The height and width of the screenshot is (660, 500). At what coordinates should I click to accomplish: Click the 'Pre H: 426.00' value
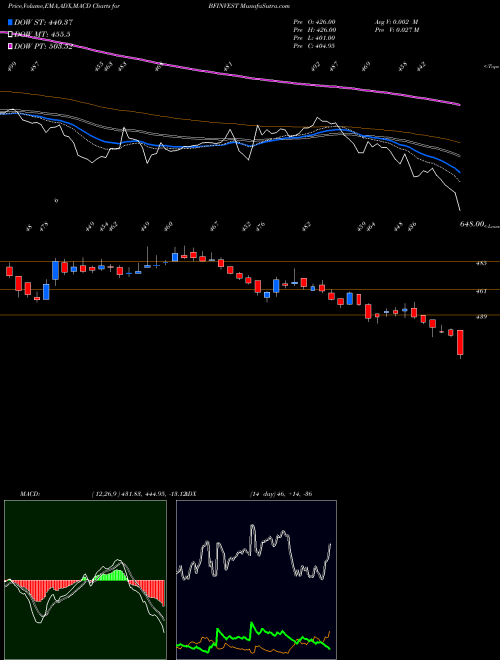pyautogui.click(x=314, y=30)
